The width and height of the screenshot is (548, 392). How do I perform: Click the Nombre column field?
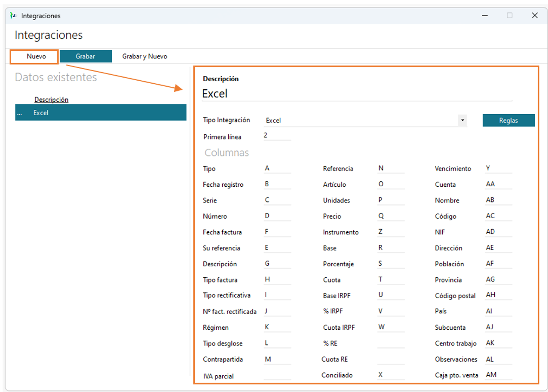498,200
